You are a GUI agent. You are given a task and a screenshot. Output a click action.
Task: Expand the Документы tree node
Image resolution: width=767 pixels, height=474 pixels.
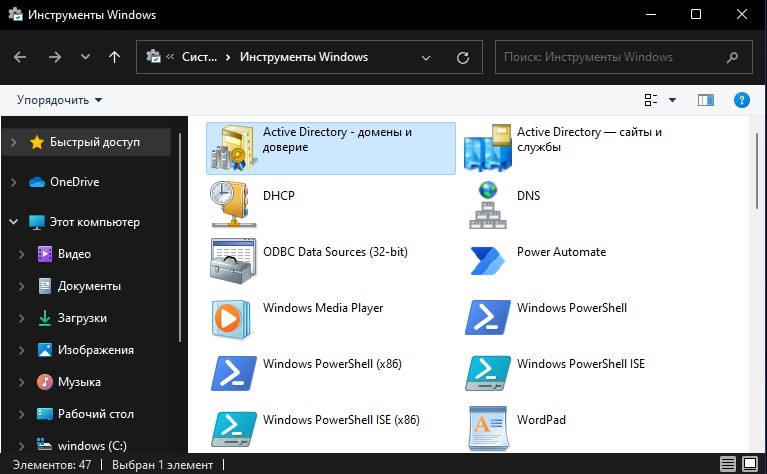click(22, 286)
